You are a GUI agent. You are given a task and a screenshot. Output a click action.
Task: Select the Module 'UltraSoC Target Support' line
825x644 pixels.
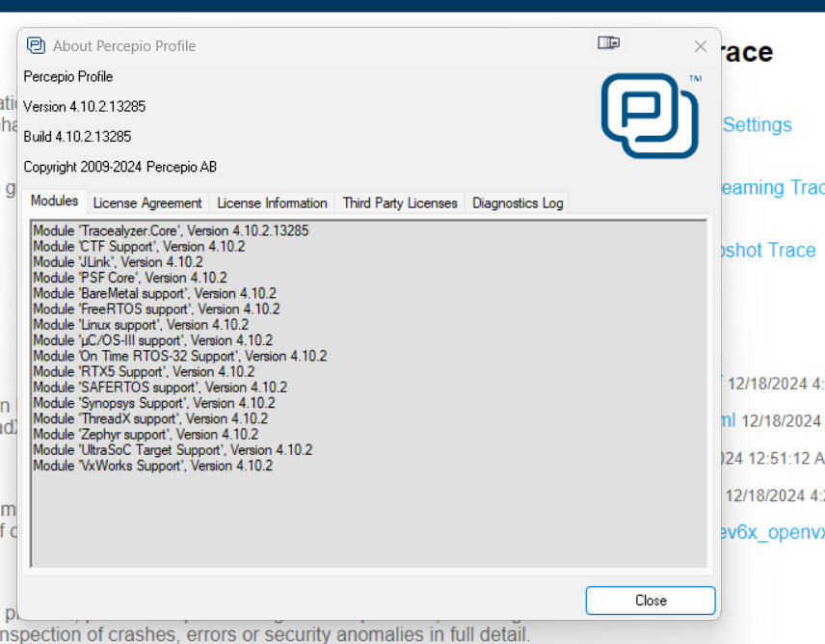click(173, 450)
